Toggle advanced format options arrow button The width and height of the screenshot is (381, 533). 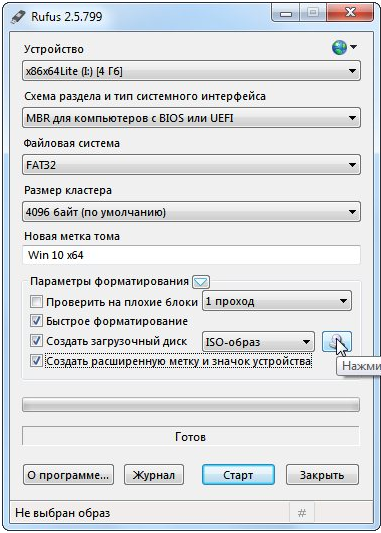point(201,282)
